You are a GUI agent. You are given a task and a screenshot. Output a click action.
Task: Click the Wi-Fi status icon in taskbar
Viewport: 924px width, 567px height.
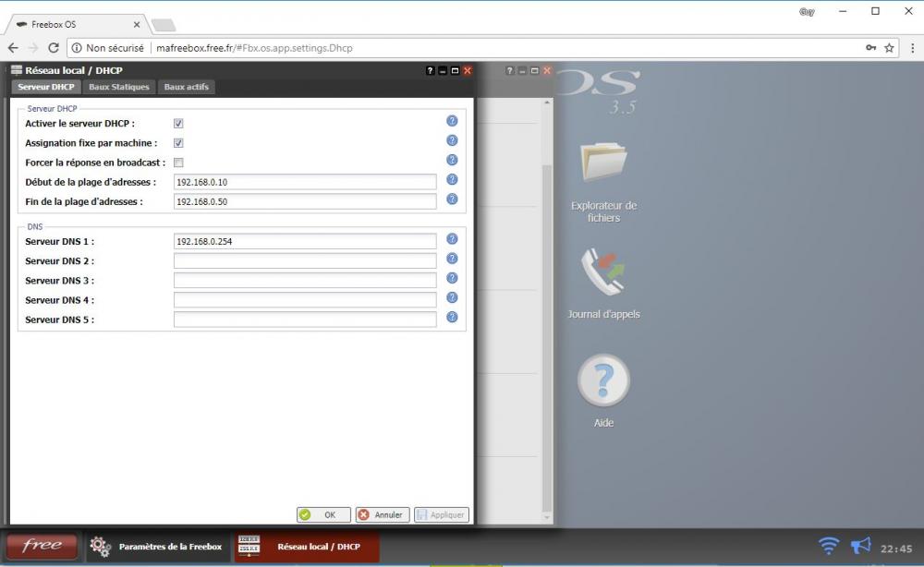829,546
